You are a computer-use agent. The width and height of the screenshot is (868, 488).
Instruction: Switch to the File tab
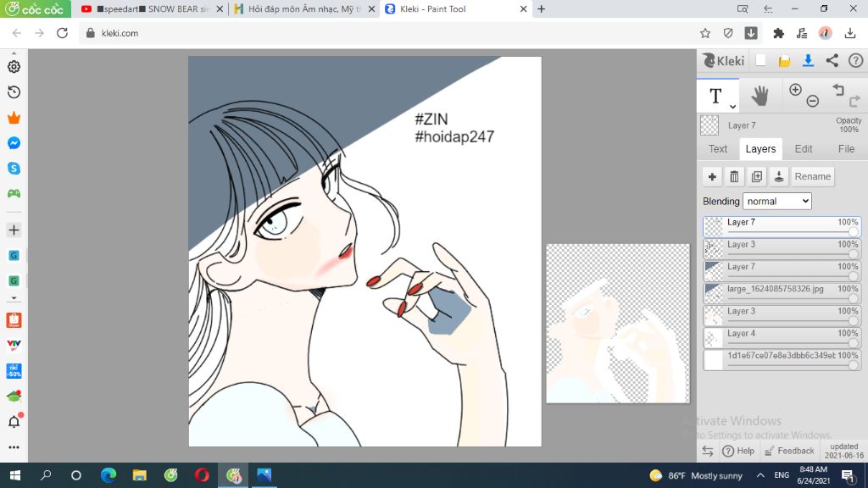click(846, 149)
